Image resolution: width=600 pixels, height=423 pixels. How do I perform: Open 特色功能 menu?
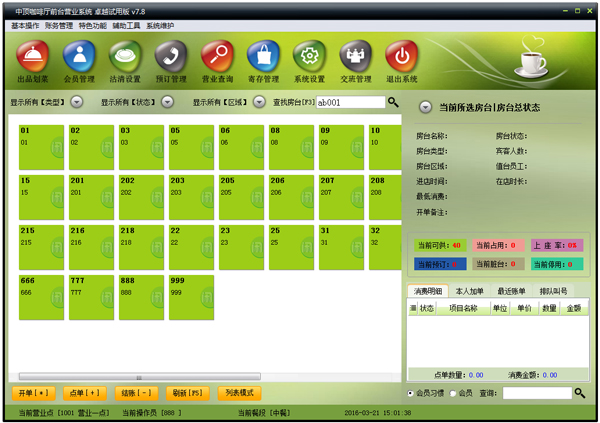[93, 26]
